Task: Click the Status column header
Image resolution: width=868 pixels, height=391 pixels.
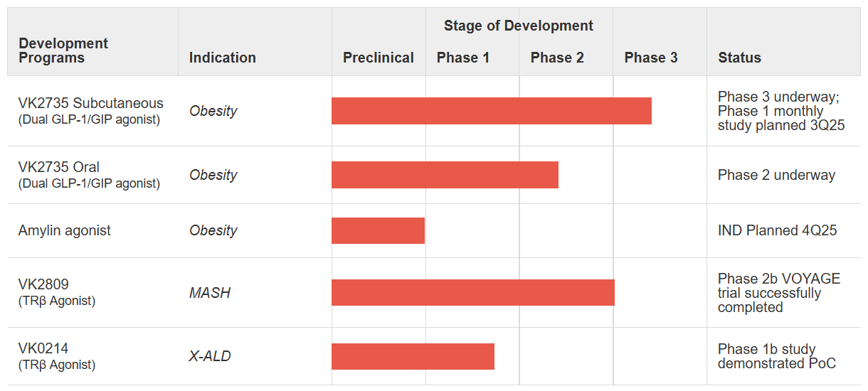Action: [739, 58]
